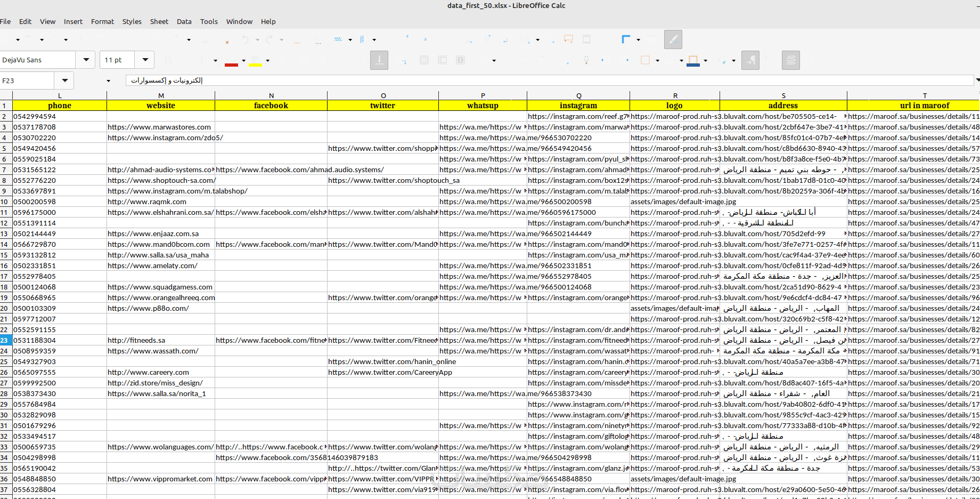Open the Borders style dropdown arrow

tap(657, 61)
